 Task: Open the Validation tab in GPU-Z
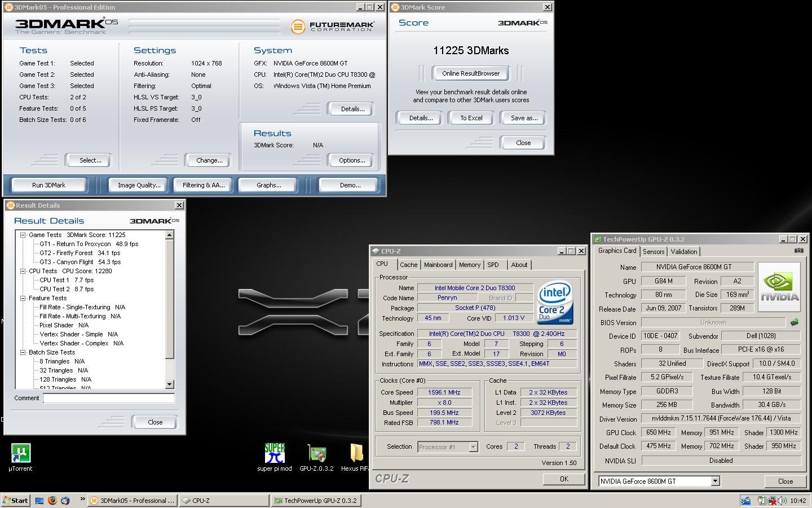(684, 252)
